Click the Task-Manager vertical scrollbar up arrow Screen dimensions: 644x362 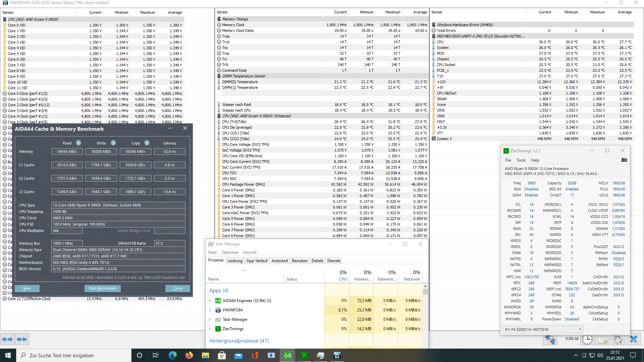click(425, 286)
